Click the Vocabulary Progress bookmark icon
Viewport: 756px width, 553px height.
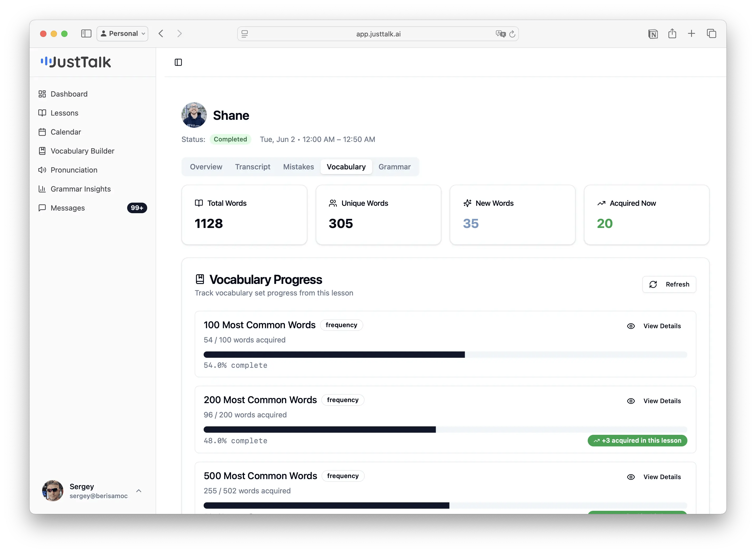[200, 279]
